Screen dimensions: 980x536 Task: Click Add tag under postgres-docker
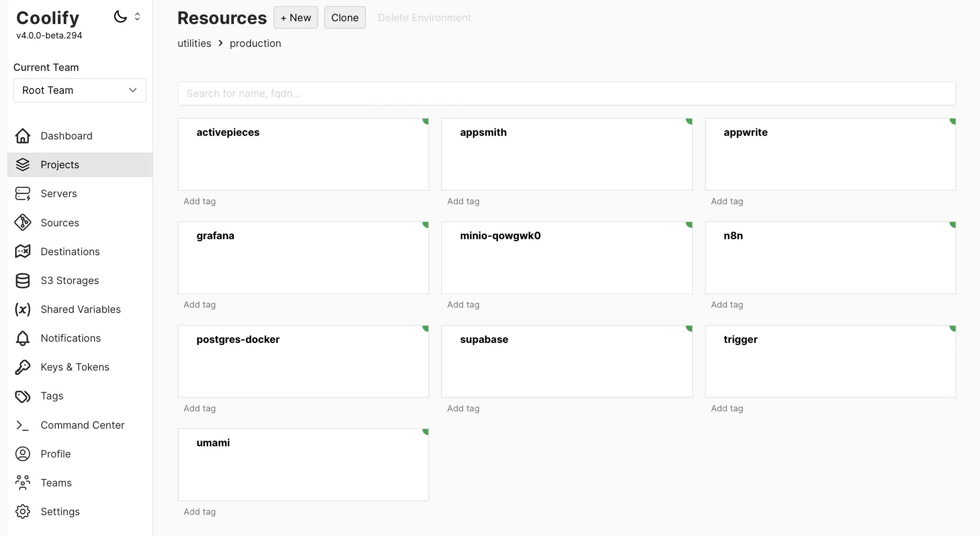(x=200, y=408)
